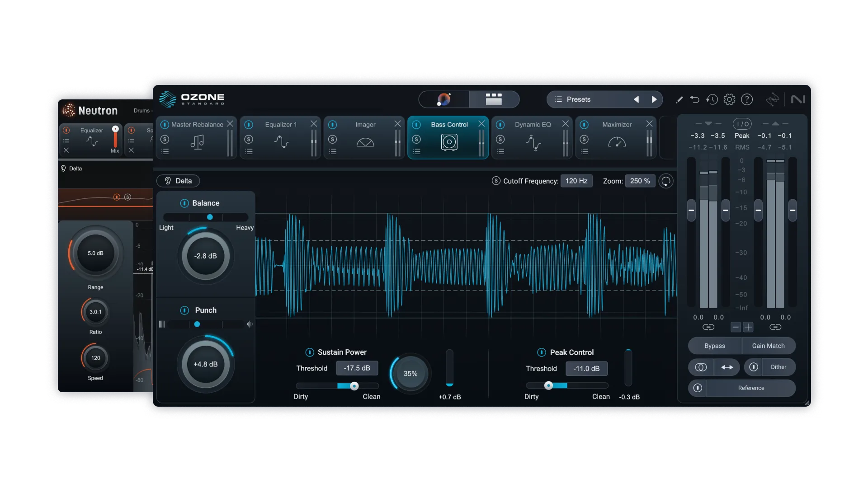Image resolution: width=868 pixels, height=488 pixels.
Task: Go to the next preset with the right arrow
Action: [655, 99]
